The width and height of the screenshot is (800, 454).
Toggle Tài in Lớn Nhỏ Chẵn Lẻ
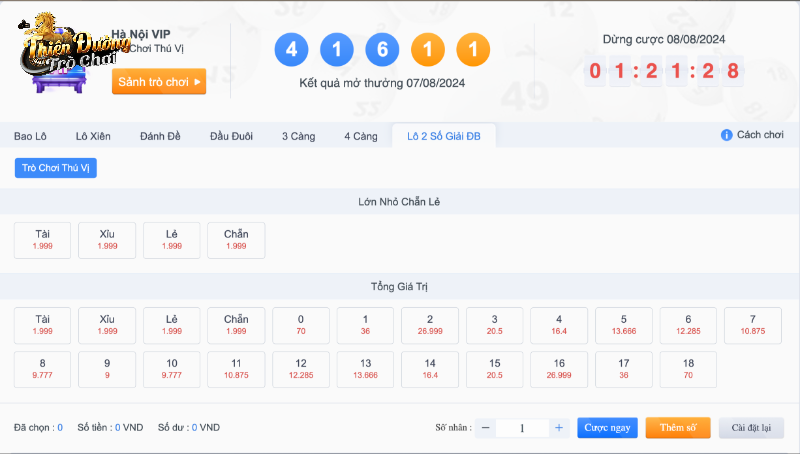pos(42,240)
